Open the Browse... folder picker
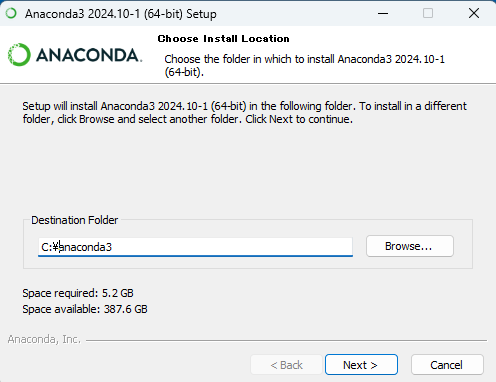 [x=410, y=246]
